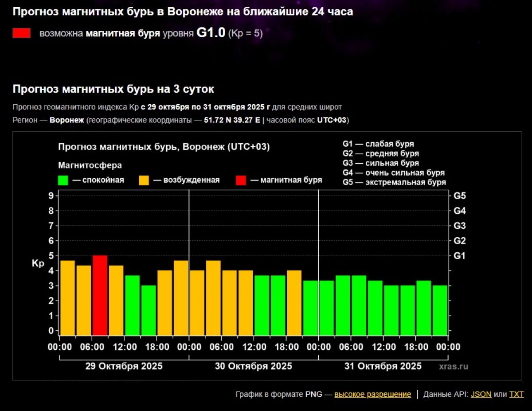Viewport: 532px width, 411px height.
Task: Click the G1 label on the right axis
Action: (460, 256)
